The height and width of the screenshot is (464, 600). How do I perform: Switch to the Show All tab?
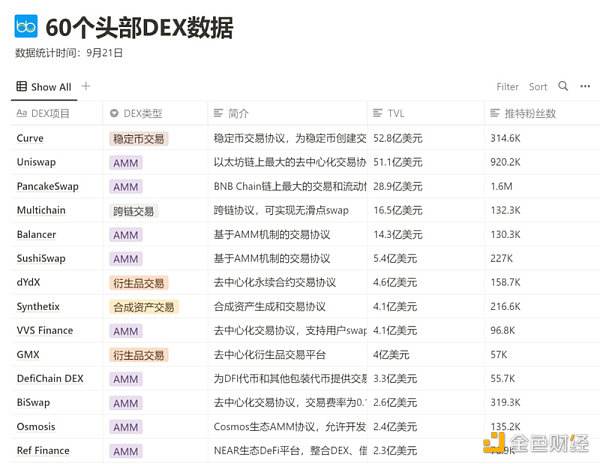click(x=44, y=87)
